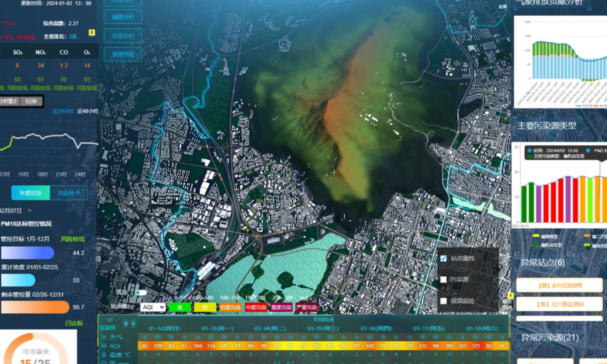Select the 近24小时 range tab
Viewport: 607px width, 364px height.
pyautogui.click(x=63, y=111)
